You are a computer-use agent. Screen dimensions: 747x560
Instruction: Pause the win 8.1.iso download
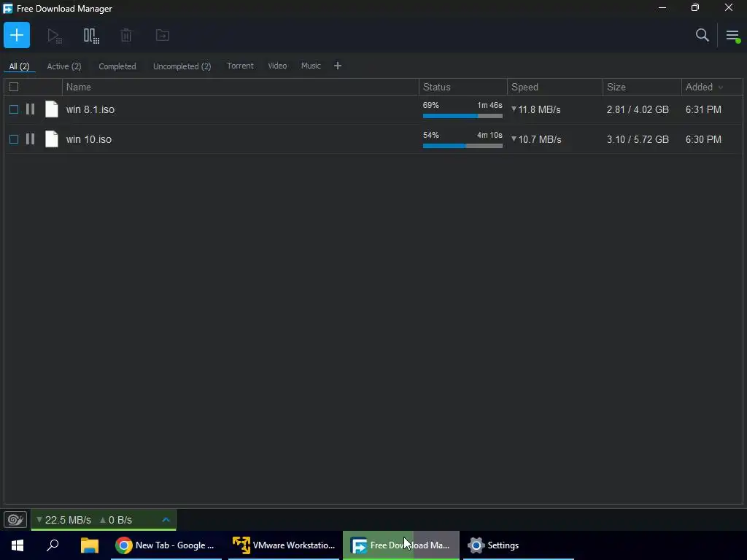[x=30, y=109]
